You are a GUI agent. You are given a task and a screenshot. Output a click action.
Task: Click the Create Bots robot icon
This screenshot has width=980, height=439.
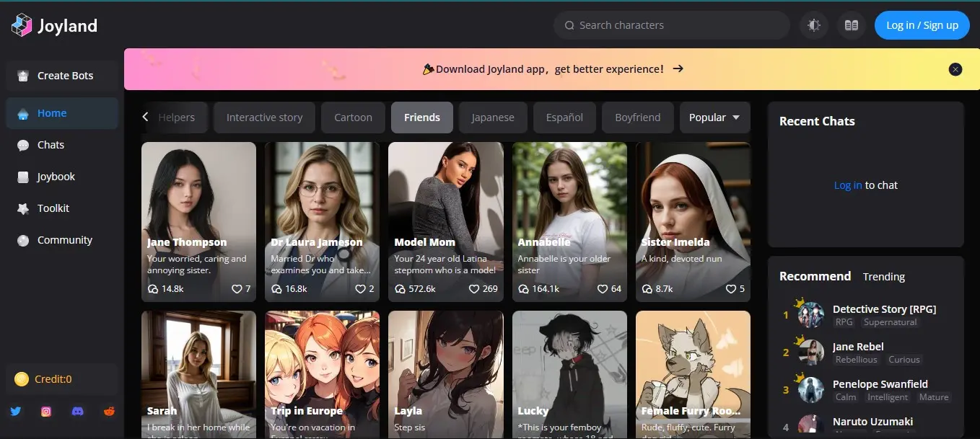(23, 76)
